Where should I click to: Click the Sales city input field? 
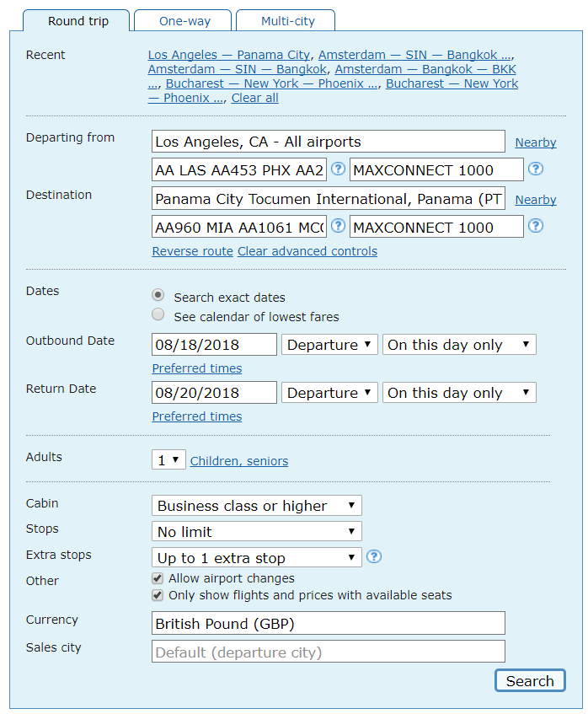coord(329,652)
